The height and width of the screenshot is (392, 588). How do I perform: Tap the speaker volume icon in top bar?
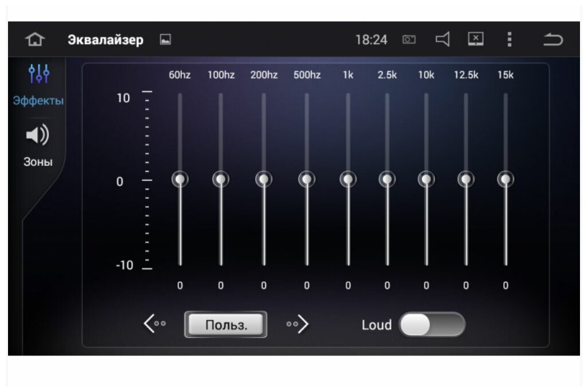click(x=442, y=39)
